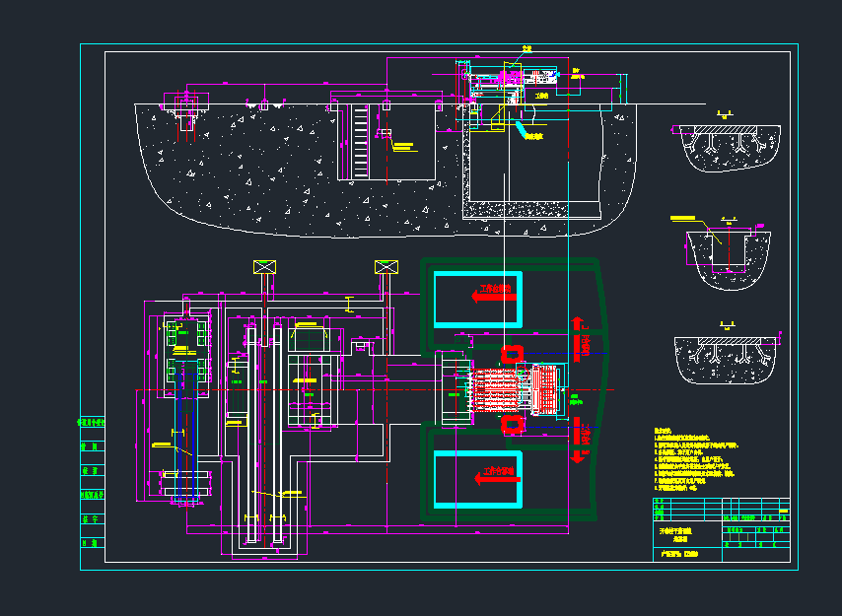Click the revision table on left border
Screen dimensions: 842x616
point(92,482)
